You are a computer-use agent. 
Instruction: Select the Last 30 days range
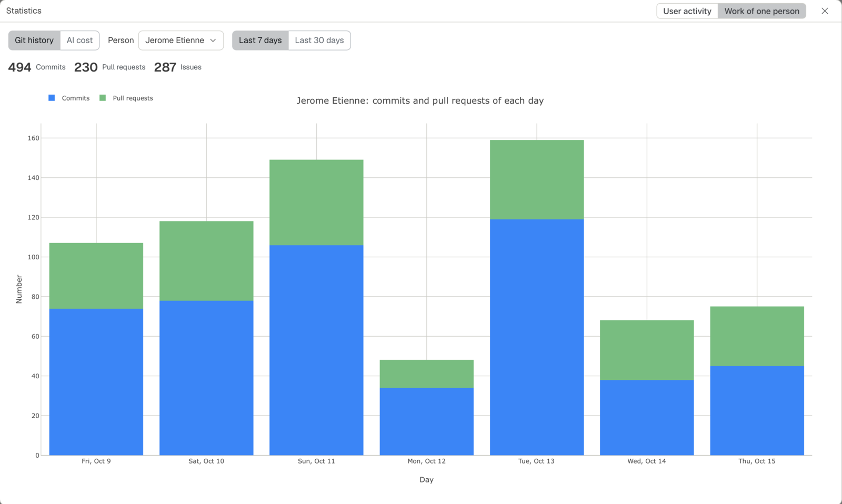pyautogui.click(x=319, y=41)
